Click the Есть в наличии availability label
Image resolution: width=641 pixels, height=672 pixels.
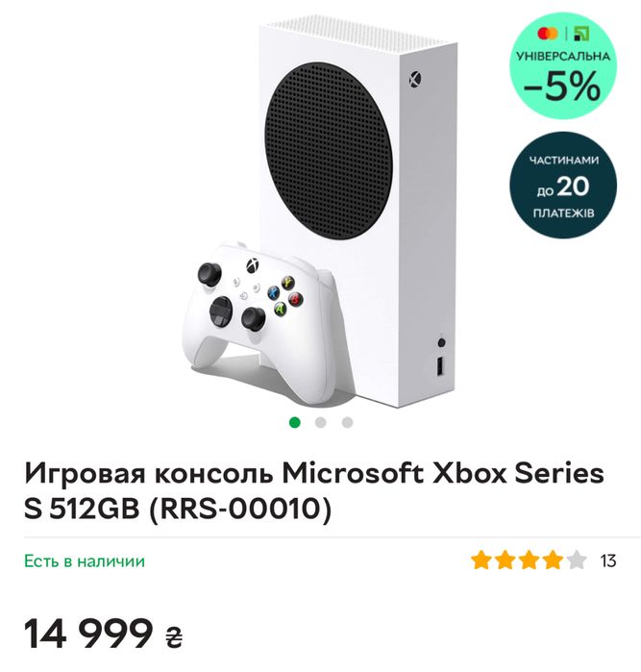(85, 561)
